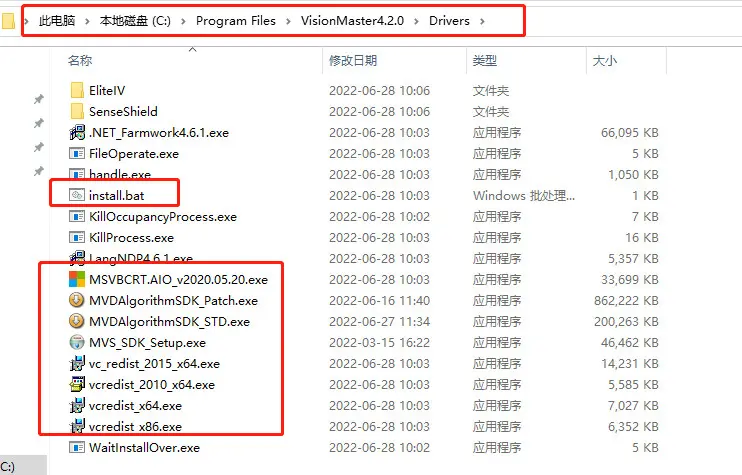Select the MVDAlgorithmSDK_Patch.exe file name

click(x=173, y=300)
